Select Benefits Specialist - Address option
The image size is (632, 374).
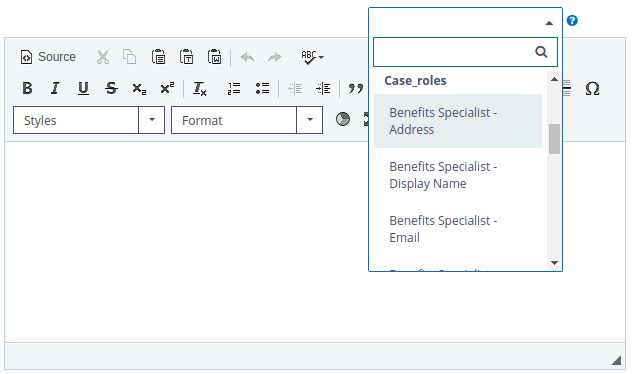[458, 121]
